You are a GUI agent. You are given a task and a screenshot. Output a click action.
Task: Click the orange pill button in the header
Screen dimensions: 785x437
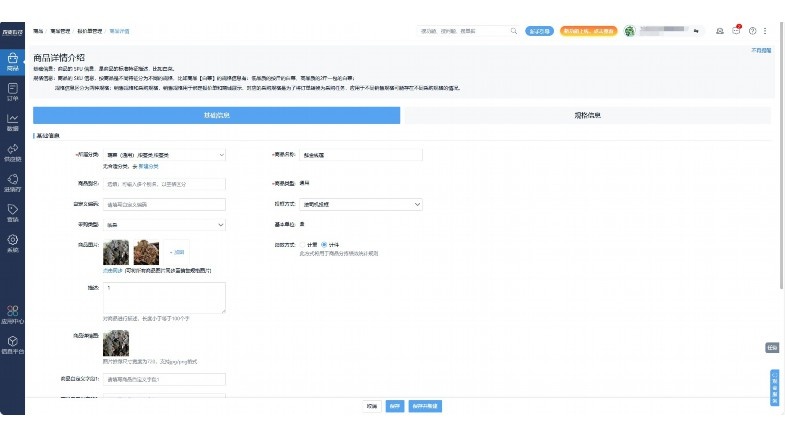(x=588, y=31)
